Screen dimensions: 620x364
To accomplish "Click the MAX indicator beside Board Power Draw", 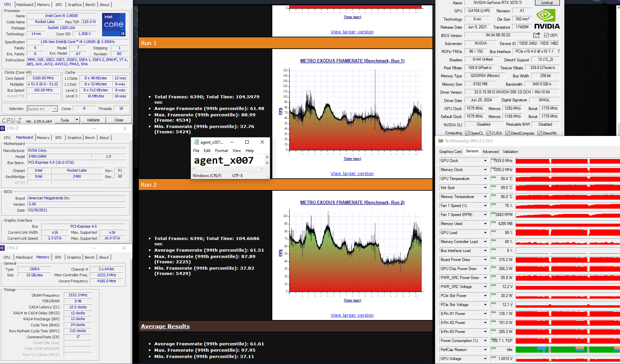I will coord(493,258).
